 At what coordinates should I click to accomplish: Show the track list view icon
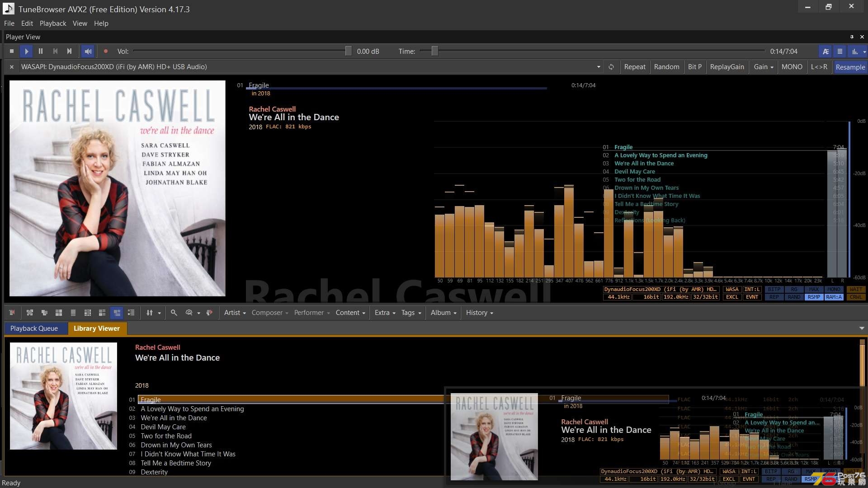pos(840,52)
